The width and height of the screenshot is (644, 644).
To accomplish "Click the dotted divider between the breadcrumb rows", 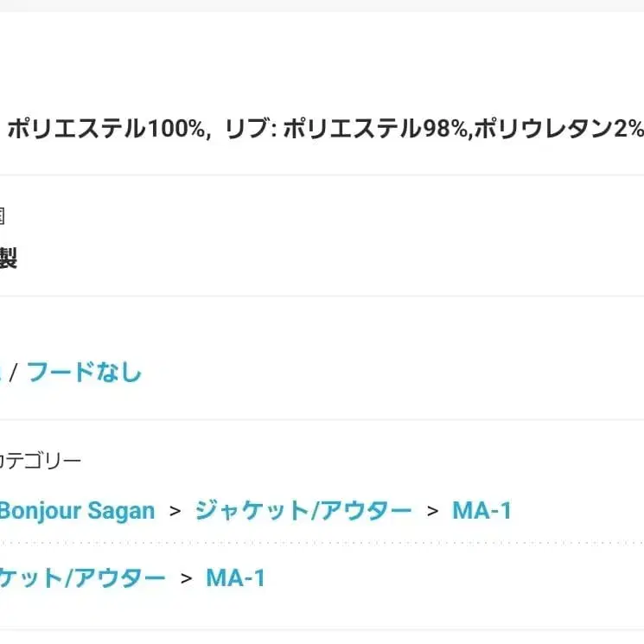I will pyautogui.click(x=322, y=543).
